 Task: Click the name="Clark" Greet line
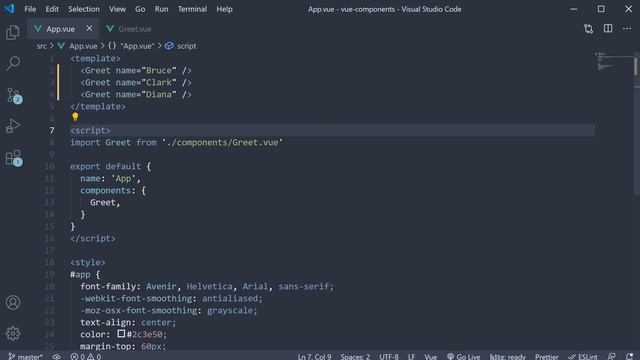point(136,82)
